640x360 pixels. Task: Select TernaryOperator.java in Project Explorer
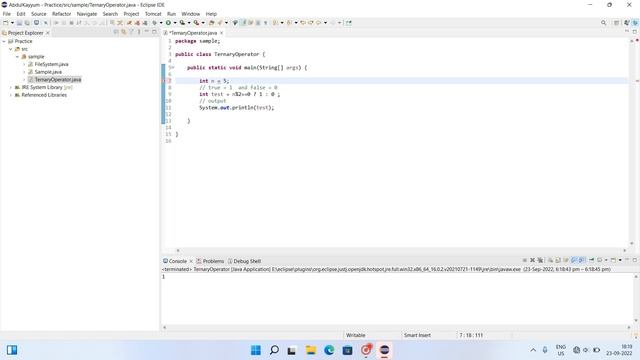point(58,80)
